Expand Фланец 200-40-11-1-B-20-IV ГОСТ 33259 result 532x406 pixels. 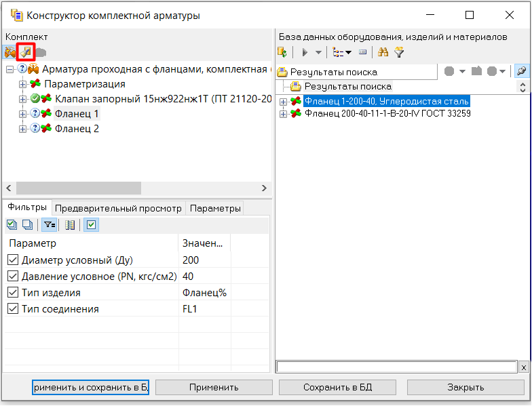[283, 114]
